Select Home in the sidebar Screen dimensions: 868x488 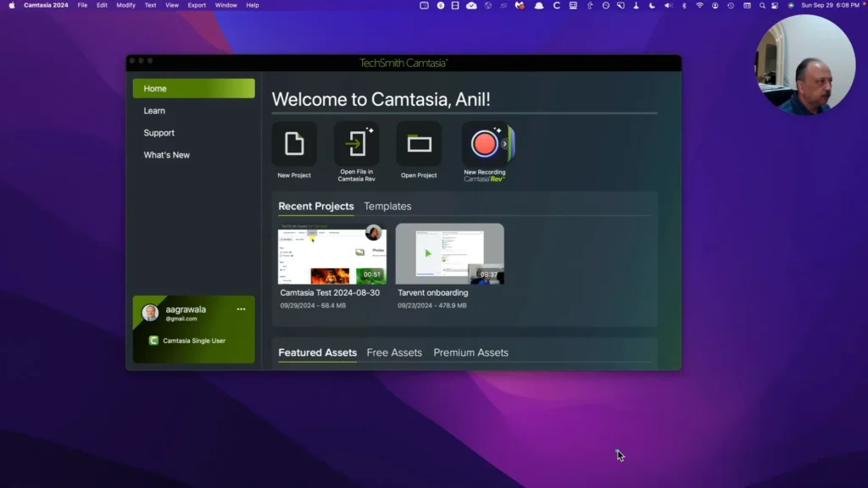[x=194, y=88]
